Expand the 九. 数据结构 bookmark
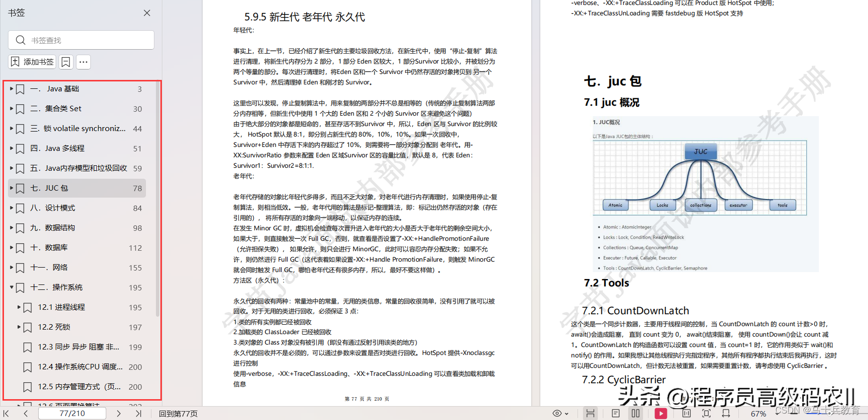 [x=11, y=228]
